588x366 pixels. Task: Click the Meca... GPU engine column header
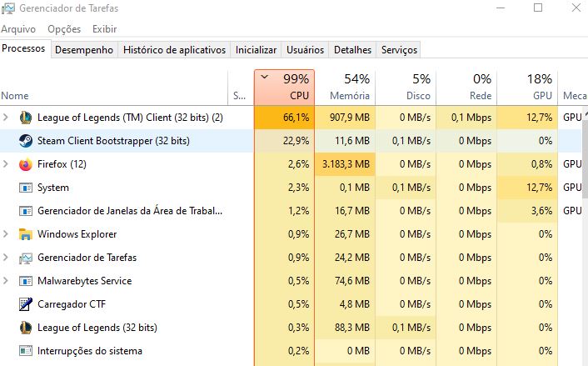pyautogui.click(x=573, y=88)
